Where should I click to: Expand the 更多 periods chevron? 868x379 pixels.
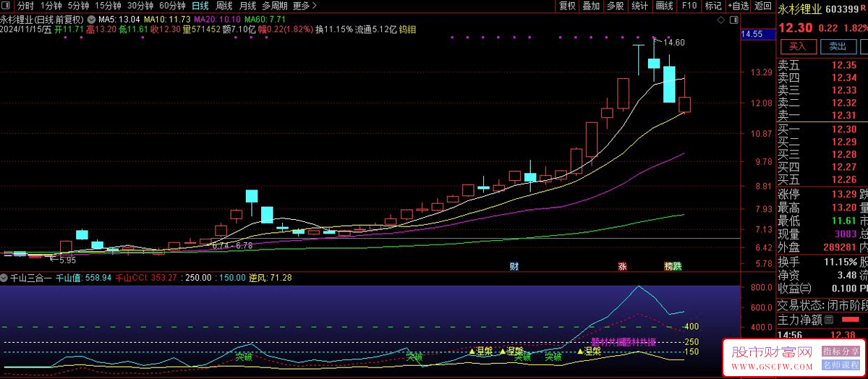(315, 6)
